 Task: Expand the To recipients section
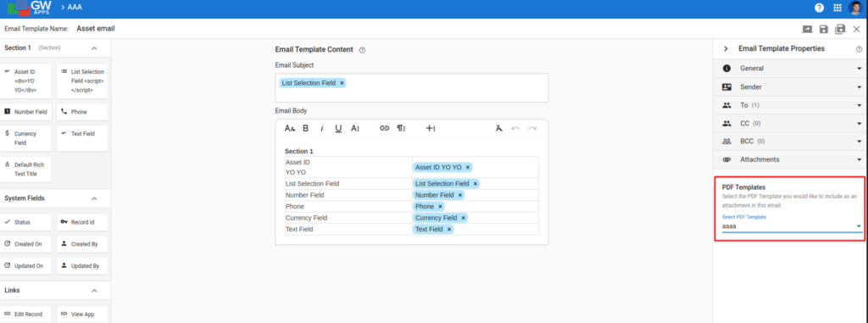coord(791,105)
